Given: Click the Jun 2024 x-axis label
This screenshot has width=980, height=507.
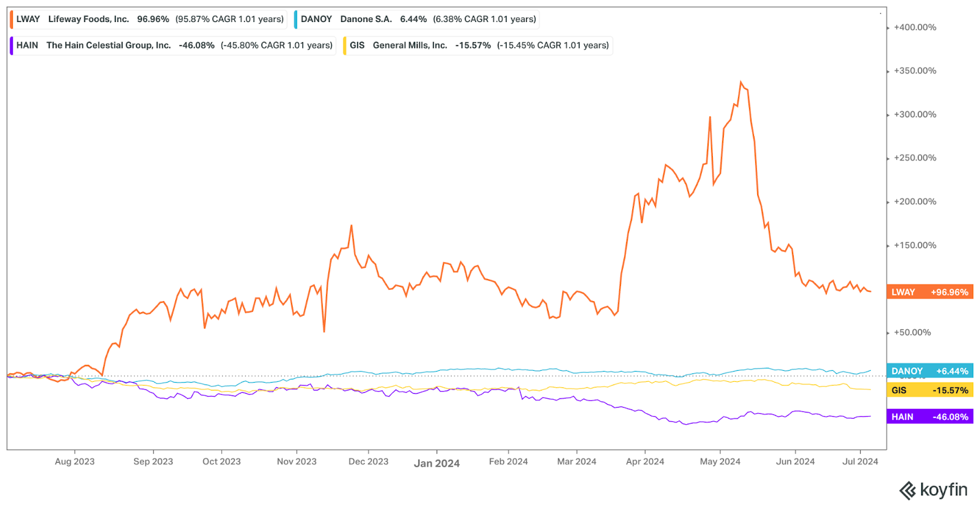Looking at the screenshot, I should (796, 462).
